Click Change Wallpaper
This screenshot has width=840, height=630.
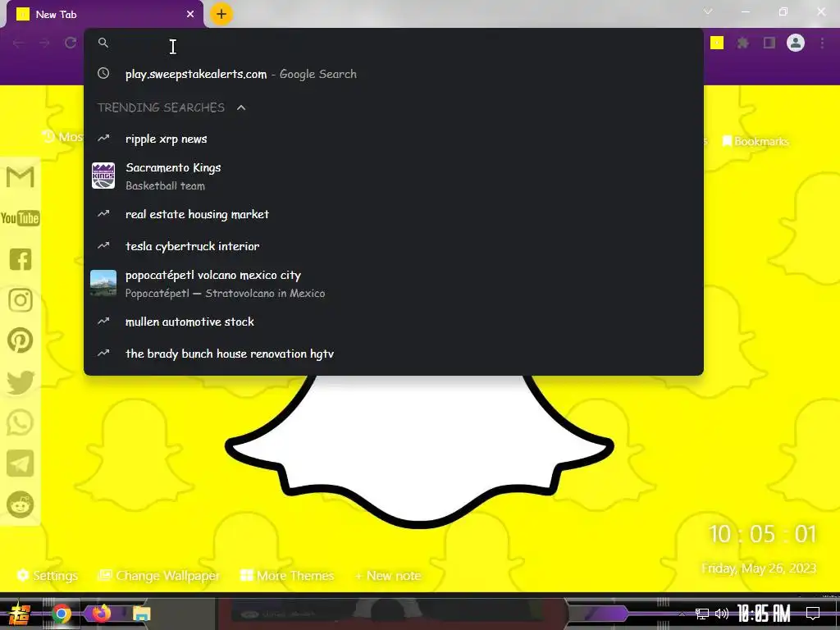[x=159, y=575]
